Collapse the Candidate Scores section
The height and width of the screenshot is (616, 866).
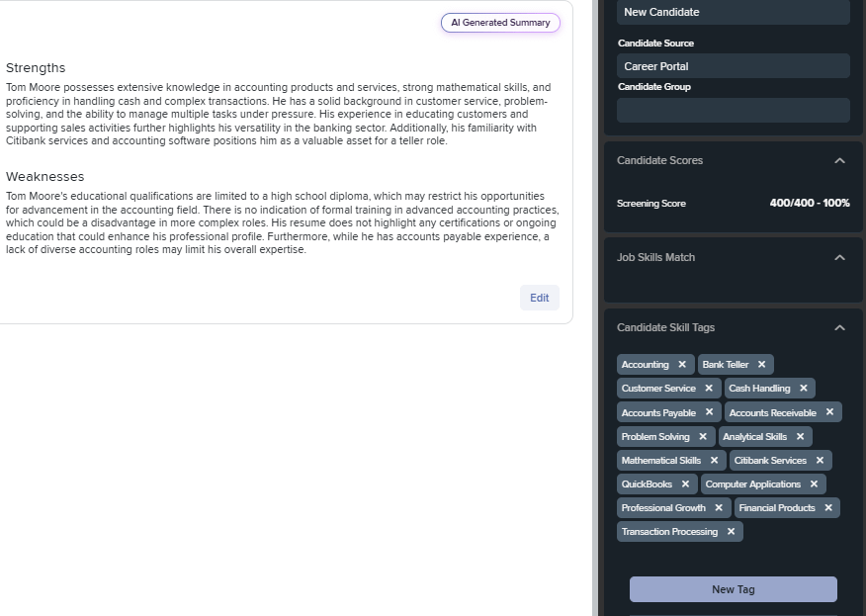(839, 161)
